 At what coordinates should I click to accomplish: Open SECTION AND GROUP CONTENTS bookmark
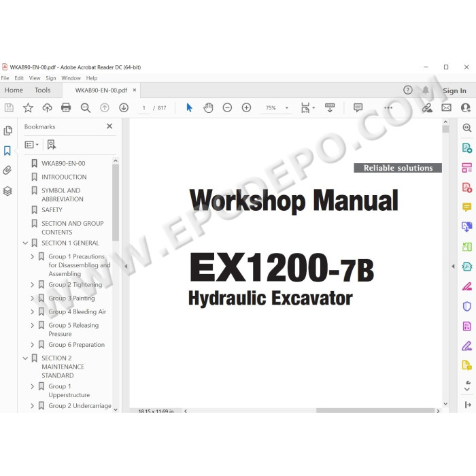(x=73, y=228)
